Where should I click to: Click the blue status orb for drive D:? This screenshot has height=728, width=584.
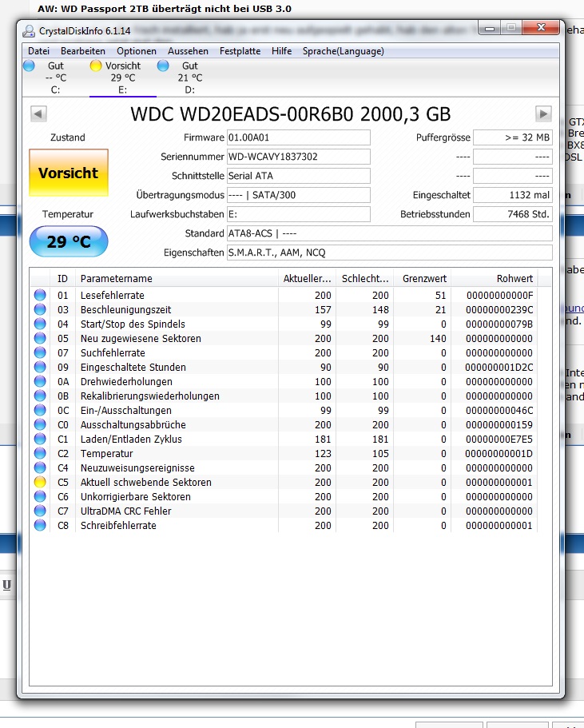point(163,66)
